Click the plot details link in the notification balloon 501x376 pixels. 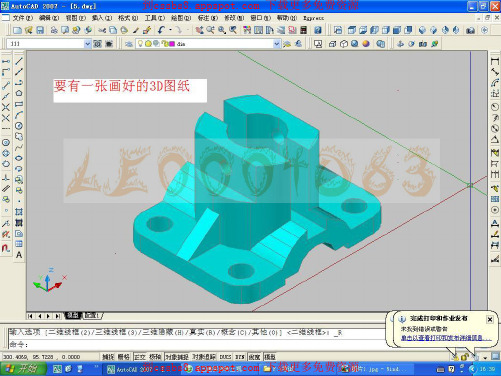point(446,338)
